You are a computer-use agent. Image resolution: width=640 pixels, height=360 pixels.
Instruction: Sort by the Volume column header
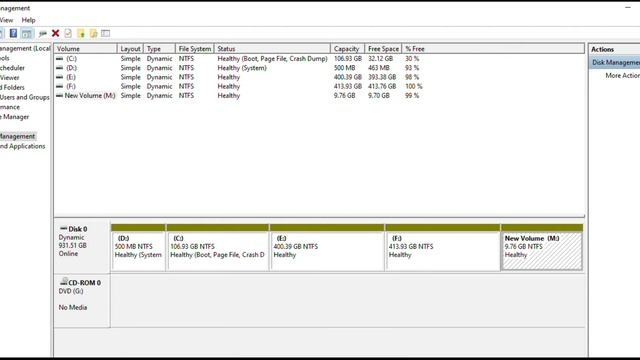tap(85, 49)
